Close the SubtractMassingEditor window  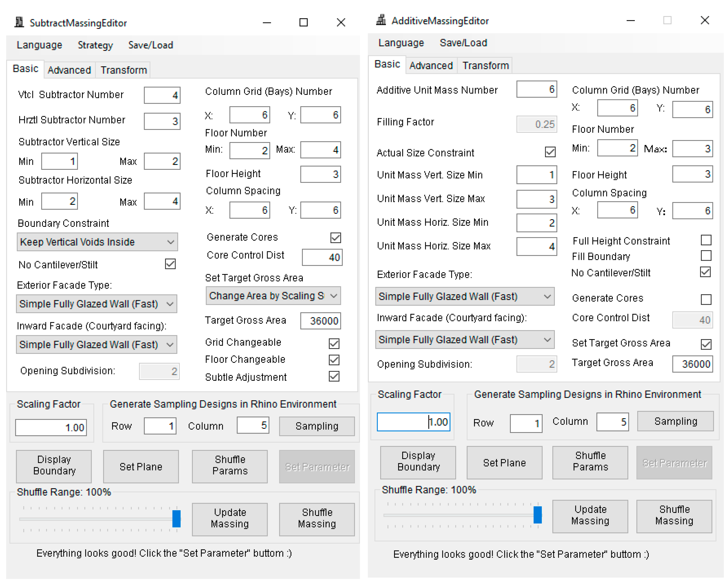(341, 22)
